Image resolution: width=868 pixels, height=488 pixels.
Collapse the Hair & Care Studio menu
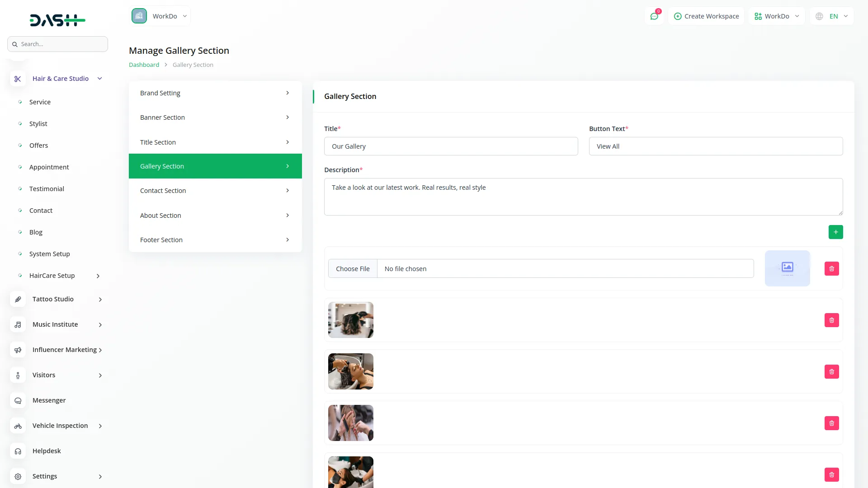tap(99, 79)
